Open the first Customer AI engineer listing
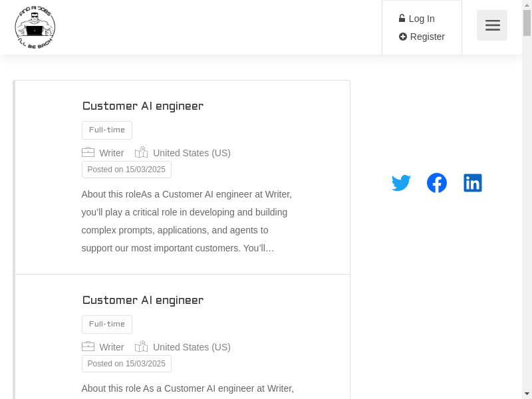Image resolution: width=532 pixels, height=399 pixels. [142, 106]
